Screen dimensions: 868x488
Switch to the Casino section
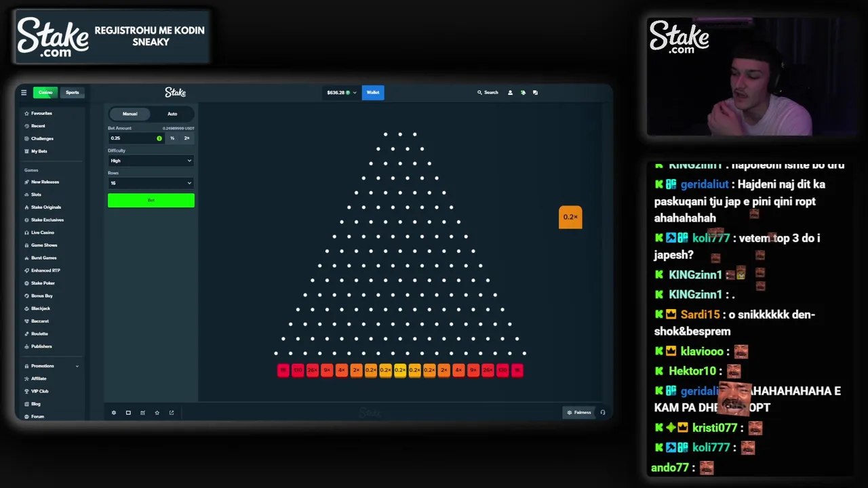(45, 92)
